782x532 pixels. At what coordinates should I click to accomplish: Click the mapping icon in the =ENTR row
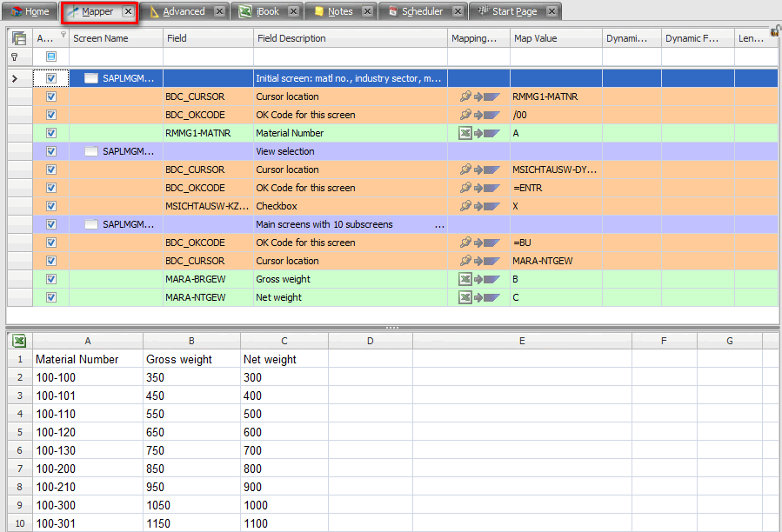[x=466, y=188]
